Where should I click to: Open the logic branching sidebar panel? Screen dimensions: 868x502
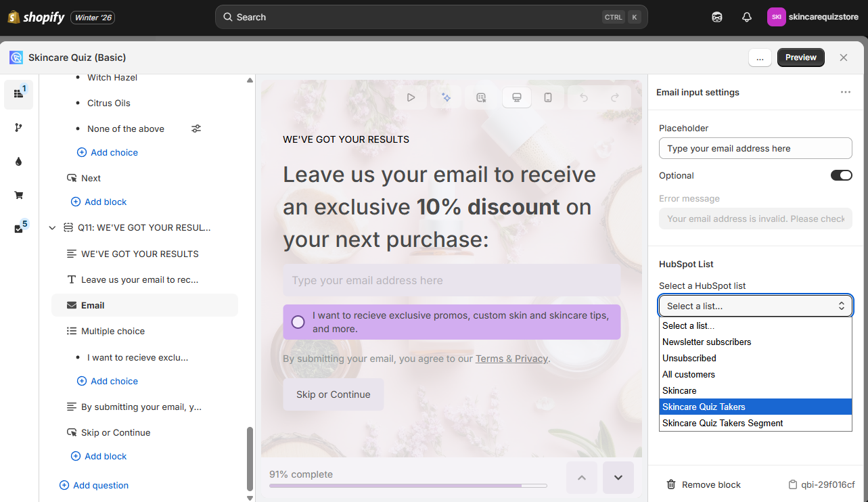click(x=18, y=127)
